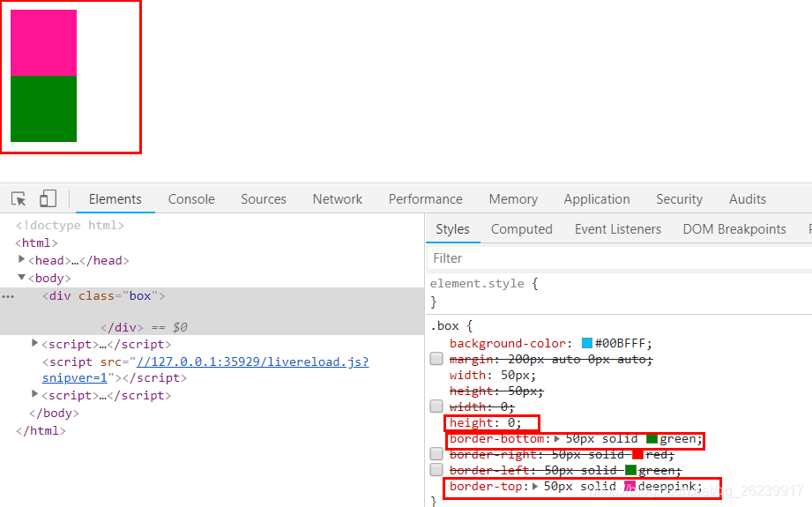The width and height of the screenshot is (812, 507).
Task: Select the <!doctype html> node
Action: (x=70, y=225)
